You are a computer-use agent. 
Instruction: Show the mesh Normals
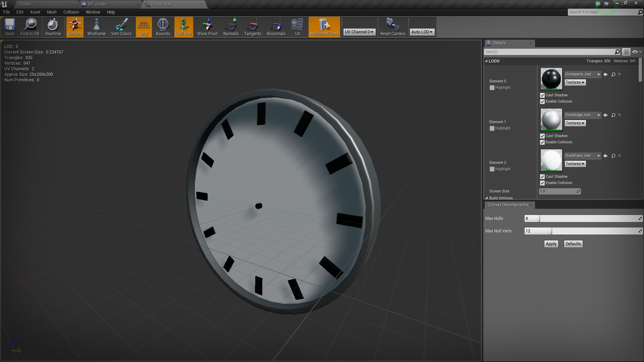point(231,27)
